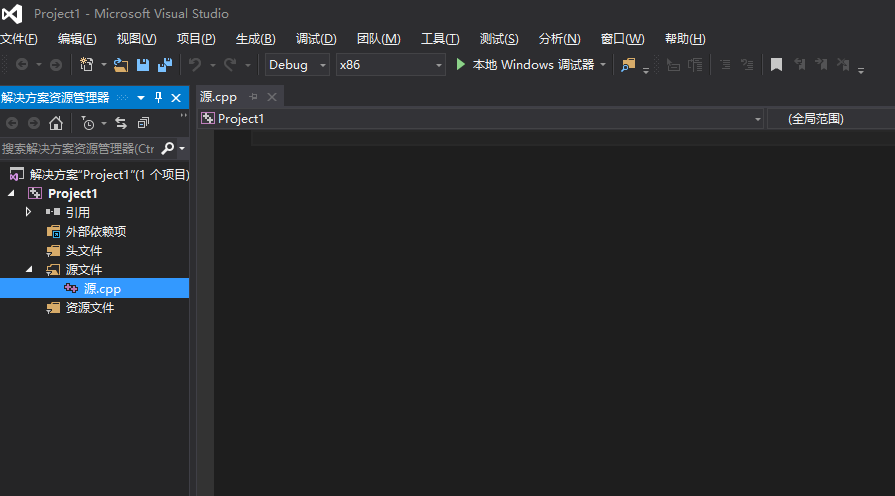Open Solution Explorer window options dropdown
895x496 pixels.
tap(141, 98)
